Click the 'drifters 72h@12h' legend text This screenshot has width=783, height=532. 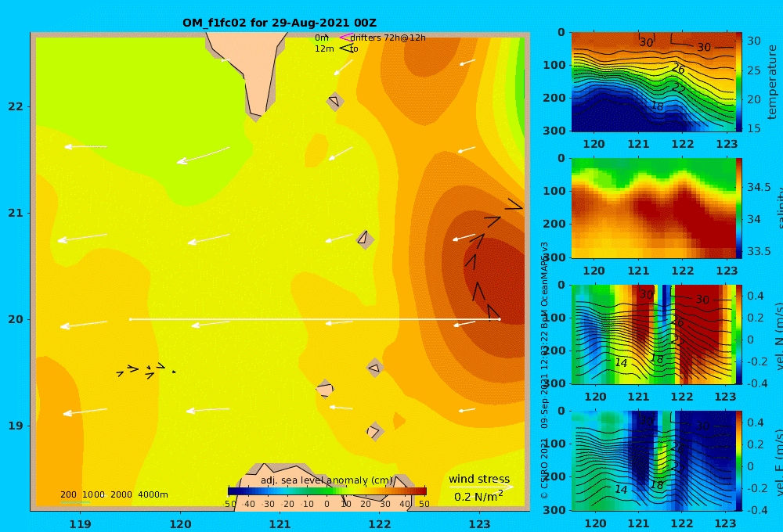click(388, 38)
